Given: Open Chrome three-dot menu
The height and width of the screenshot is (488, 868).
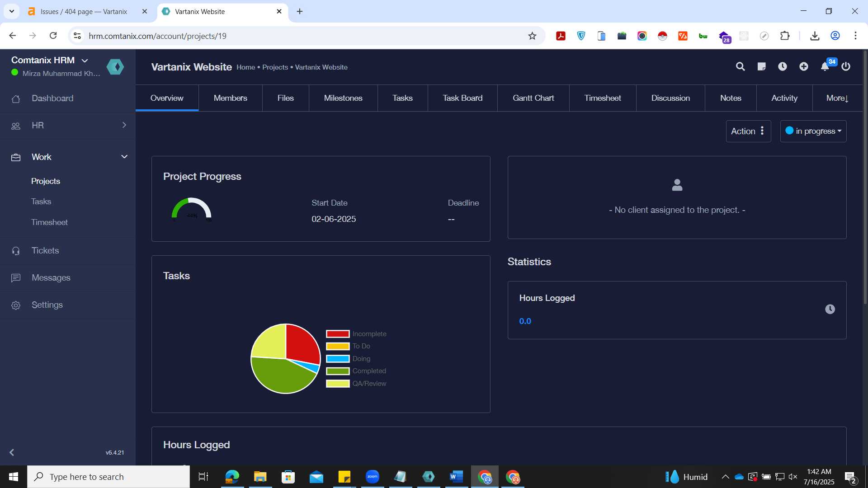Looking at the screenshot, I should point(855,36).
